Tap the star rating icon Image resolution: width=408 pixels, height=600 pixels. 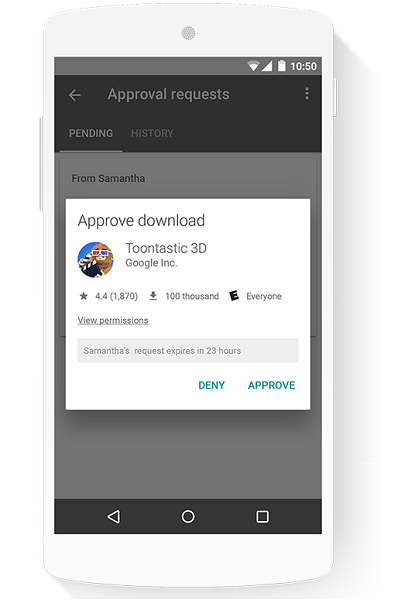(83, 296)
